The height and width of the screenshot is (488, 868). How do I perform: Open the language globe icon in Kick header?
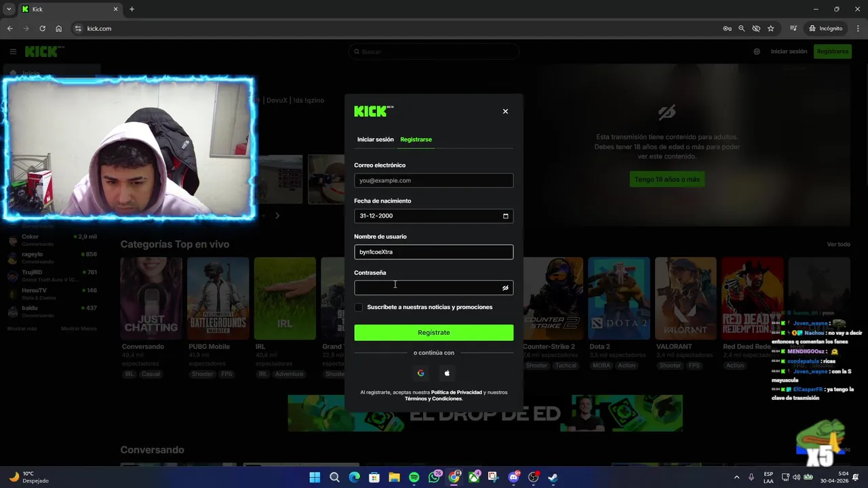[757, 52]
